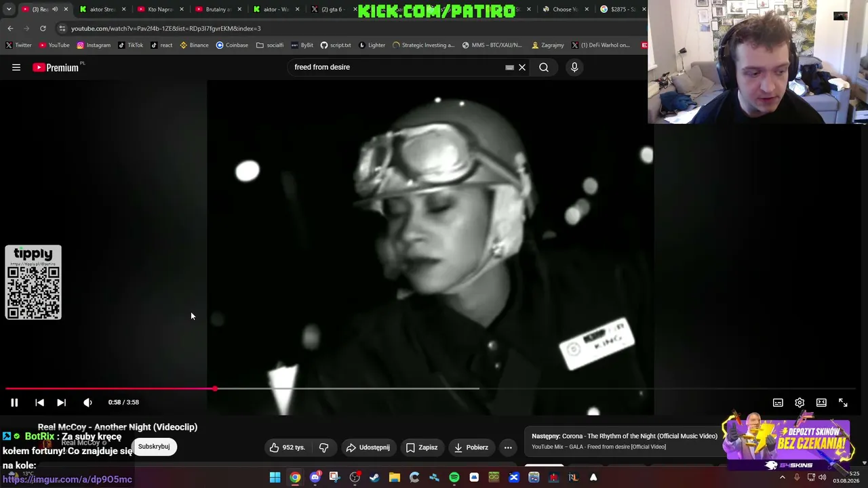The image size is (868, 488).
Task: Like the video with 952 tys. button
Action: [x=287, y=447]
